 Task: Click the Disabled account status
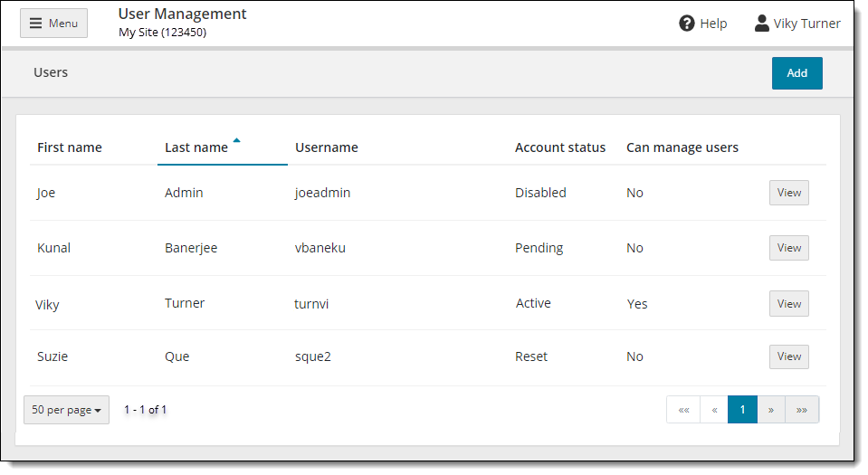tap(540, 193)
